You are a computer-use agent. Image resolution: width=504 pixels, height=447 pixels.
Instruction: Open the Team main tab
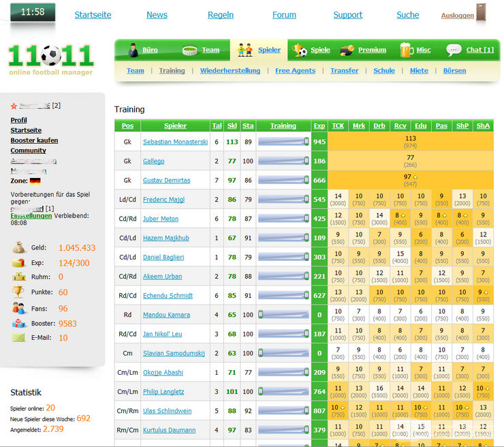pyautogui.click(x=210, y=50)
